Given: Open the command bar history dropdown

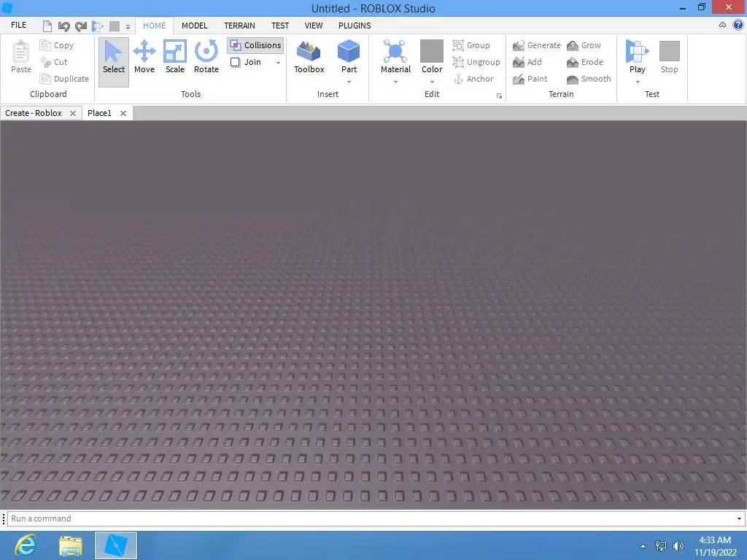Looking at the screenshot, I should coord(739,518).
